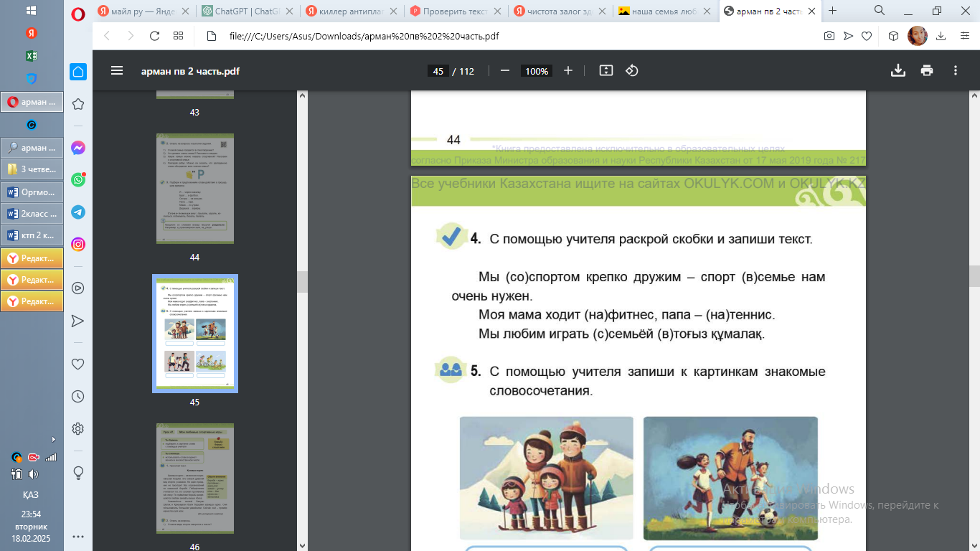Rotate the PDF document
Viewport: 980px width, 551px height.
tap(632, 71)
